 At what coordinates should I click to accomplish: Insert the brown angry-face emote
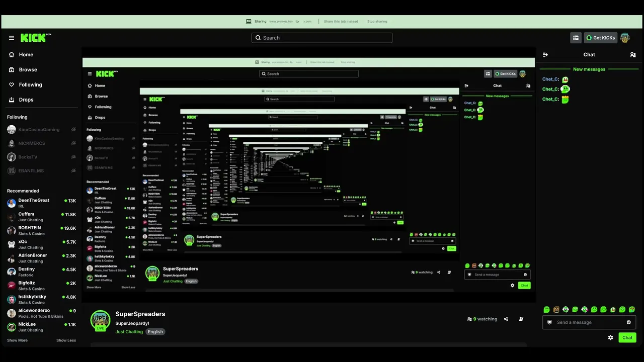tap(556, 310)
